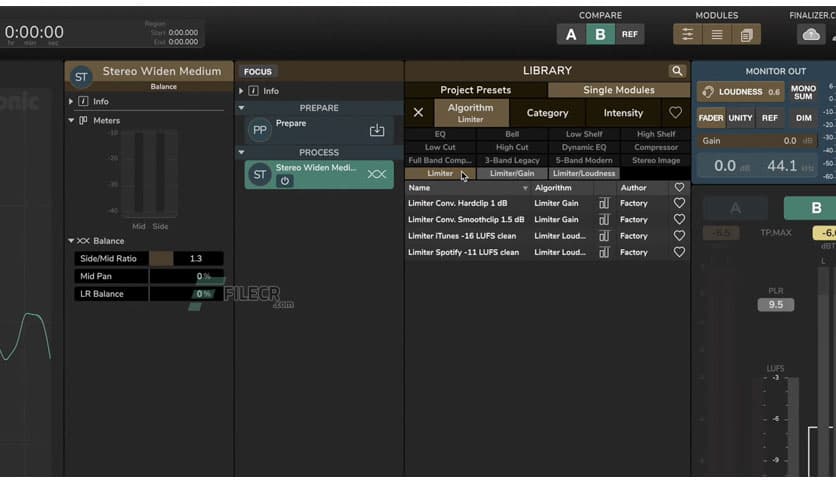Collapse the Meters section

pos(71,120)
